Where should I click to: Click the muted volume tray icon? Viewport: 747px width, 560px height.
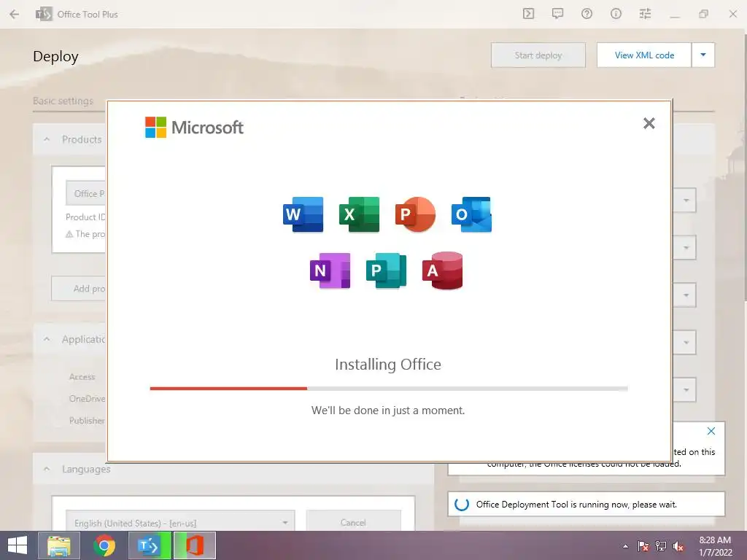click(678, 546)
